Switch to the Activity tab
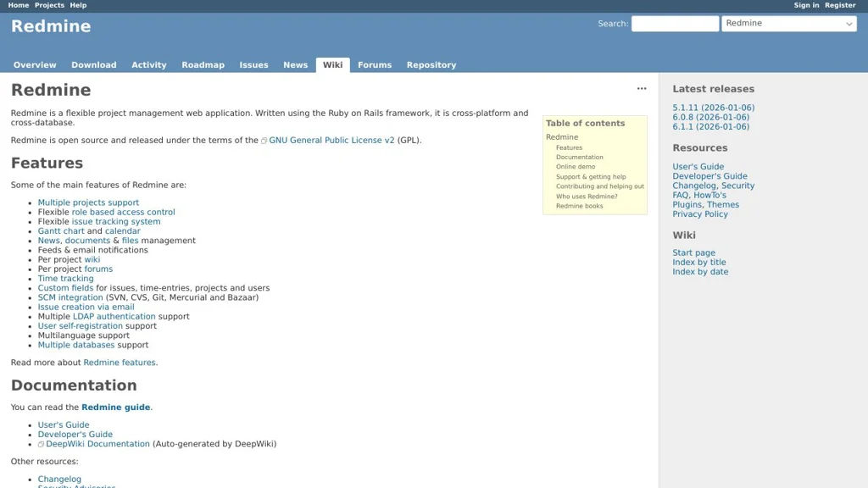This screenshot has width=868, height=488. point(149,64)
